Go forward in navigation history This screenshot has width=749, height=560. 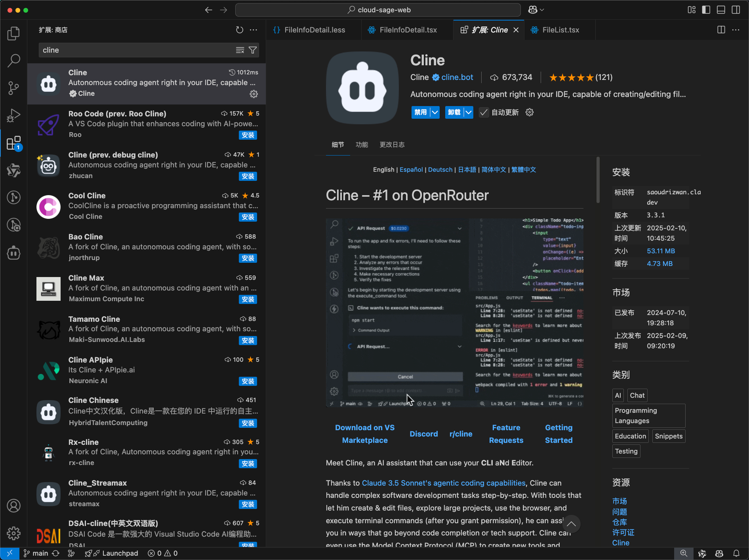click(x=223, y=10)
